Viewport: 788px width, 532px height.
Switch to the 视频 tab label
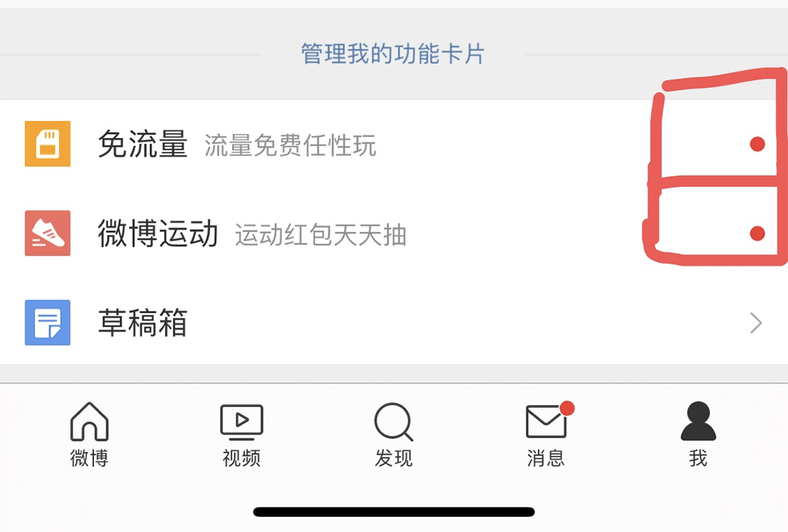pos(242,458)
